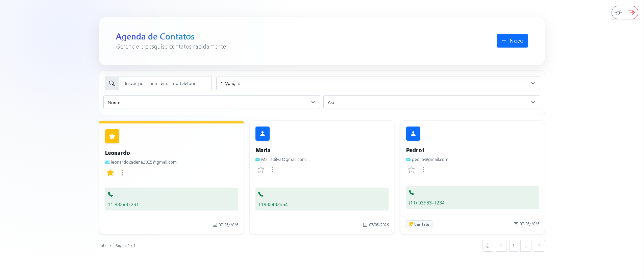The image size is (644, 279).
Task: Focus the search by name, email or phone field
Action: [x=165, y=83]
